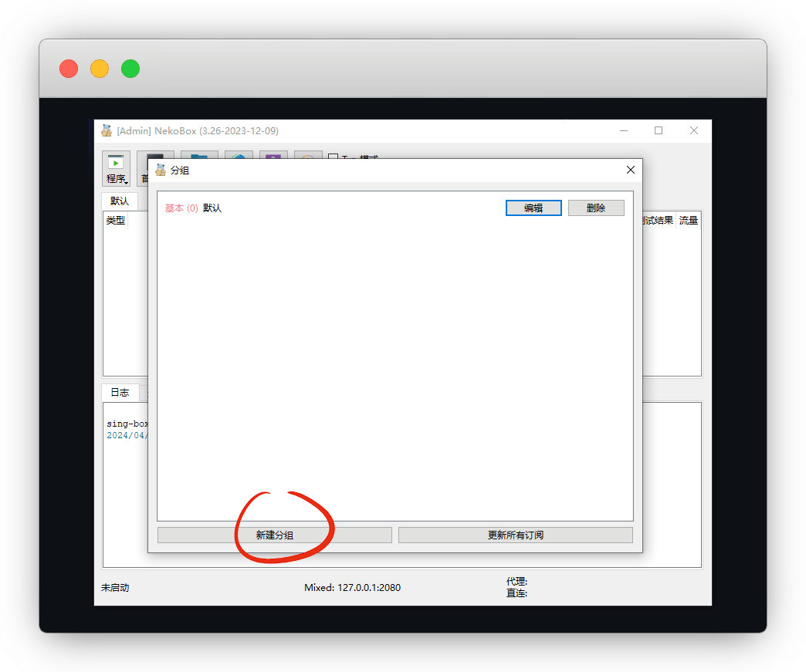
Task: Click the round clock-like toolbar icon
Action: tap(308, 156)
